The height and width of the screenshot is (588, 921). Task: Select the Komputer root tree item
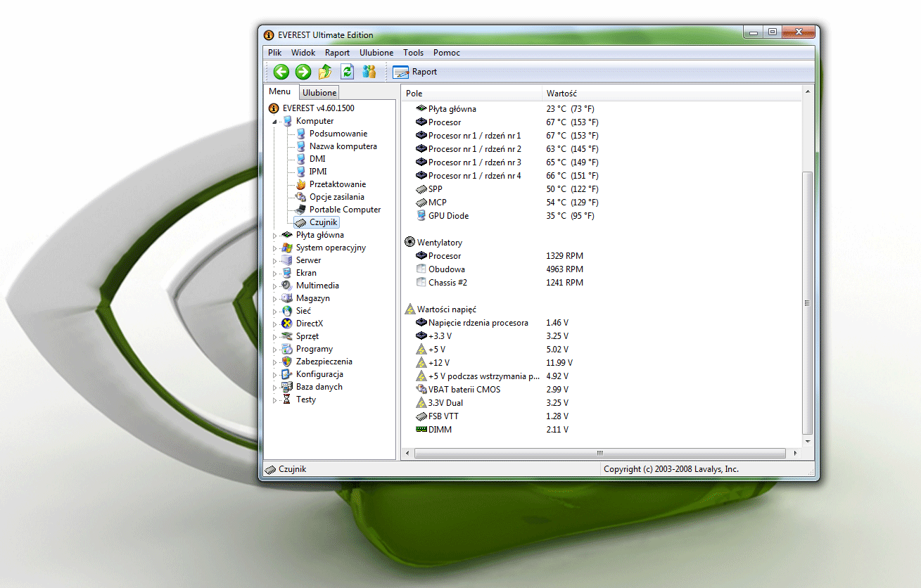(x=315, y=121)
